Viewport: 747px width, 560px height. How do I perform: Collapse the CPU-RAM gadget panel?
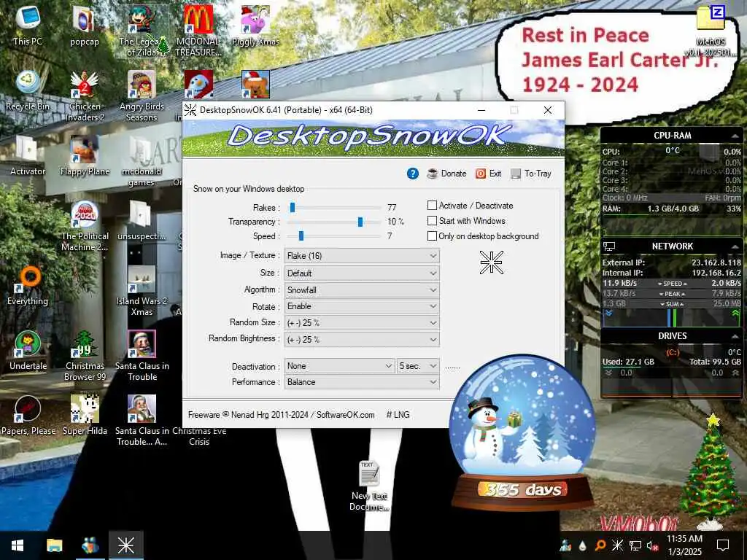[x=735, y=136]
